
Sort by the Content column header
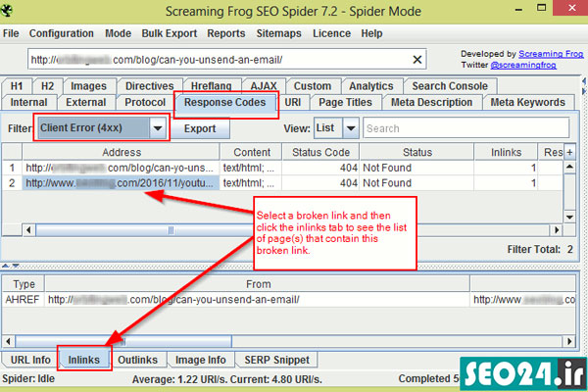pyautogui.click(x=252, y=152)
